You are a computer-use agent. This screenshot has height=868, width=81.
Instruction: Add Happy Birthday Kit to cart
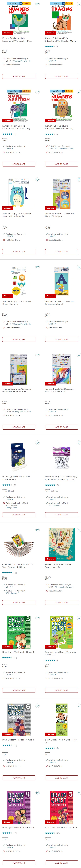click(62, 251)
